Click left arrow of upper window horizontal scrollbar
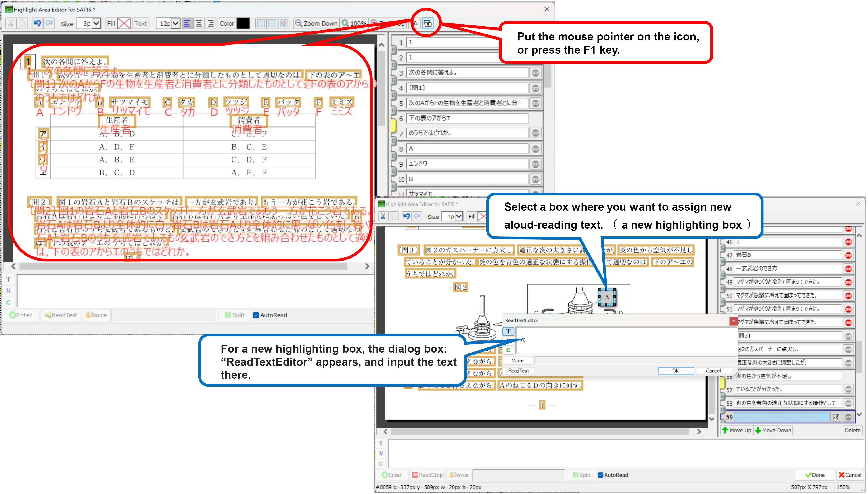This screenshot has width=868, height=494. (x=13, y=266)
